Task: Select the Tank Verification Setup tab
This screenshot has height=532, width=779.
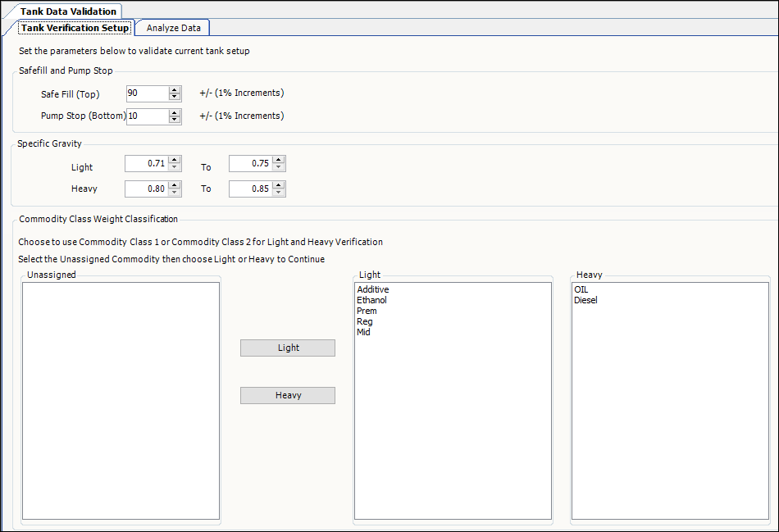Action: coord(75,28)
